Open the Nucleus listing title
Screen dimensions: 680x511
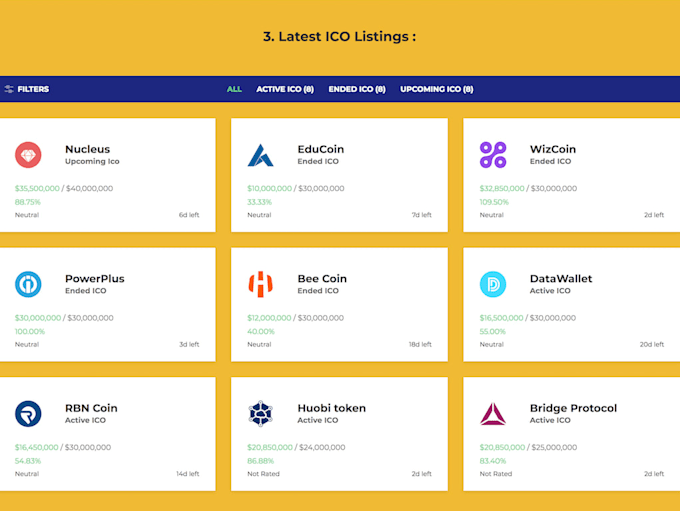pos(87,149)
